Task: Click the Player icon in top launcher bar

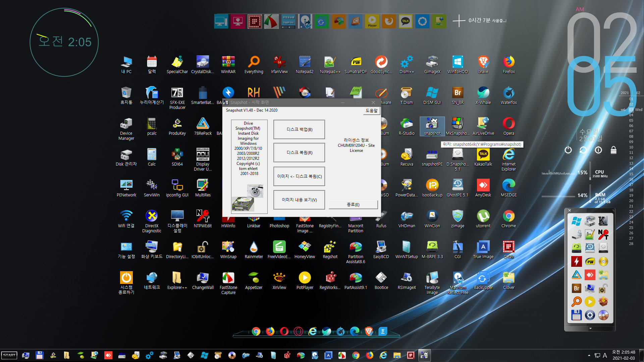Action: [x=372, y=21]
